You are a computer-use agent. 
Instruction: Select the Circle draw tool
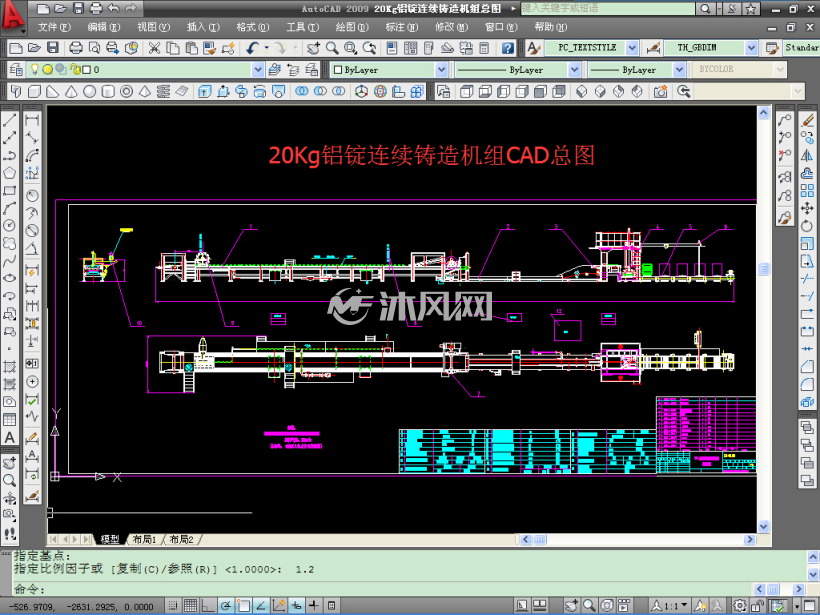pos(9,225)
